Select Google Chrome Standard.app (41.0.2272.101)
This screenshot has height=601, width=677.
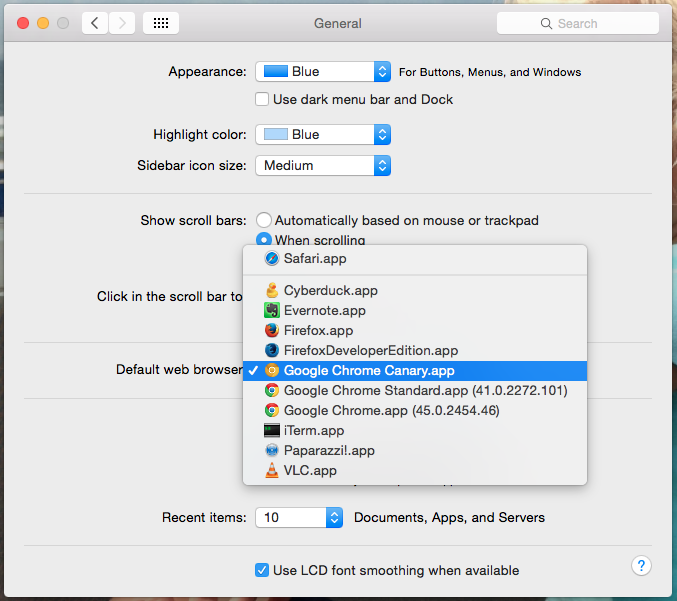click(414, 390)
